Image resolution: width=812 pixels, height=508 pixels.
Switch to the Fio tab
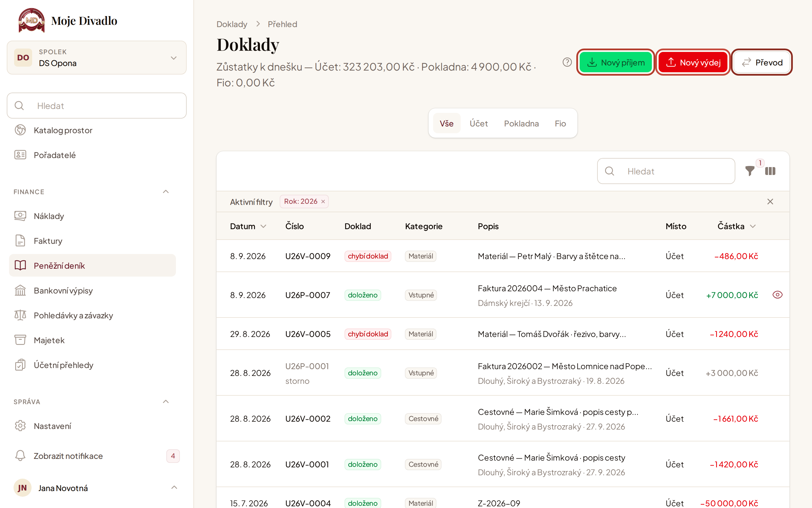tap(560, 123)
